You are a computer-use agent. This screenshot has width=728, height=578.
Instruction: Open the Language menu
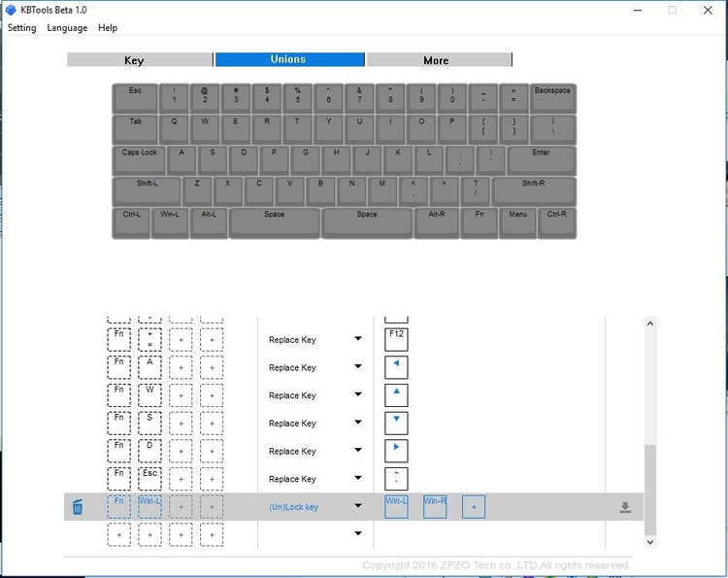click(x=67, y=28)
